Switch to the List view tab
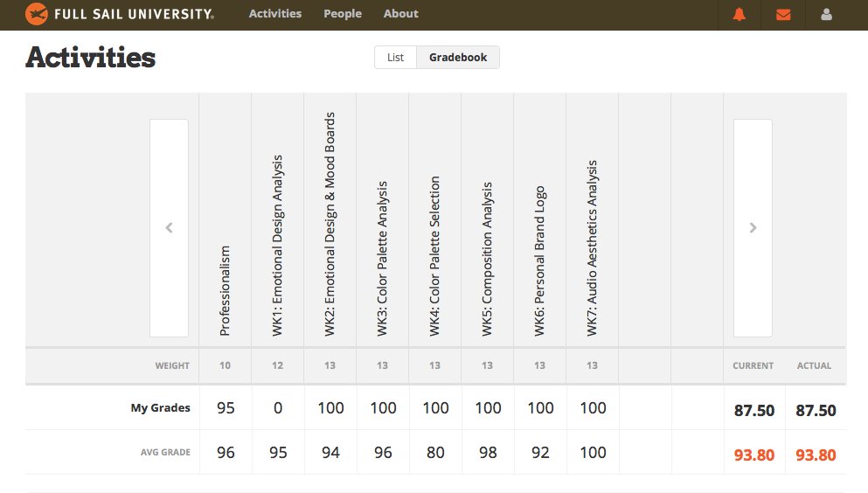 395,58
